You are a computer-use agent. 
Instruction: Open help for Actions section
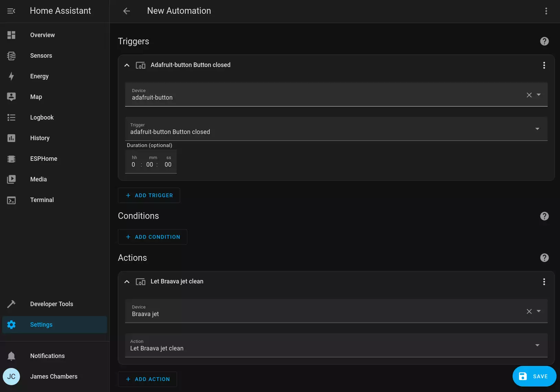coord(544,258)
